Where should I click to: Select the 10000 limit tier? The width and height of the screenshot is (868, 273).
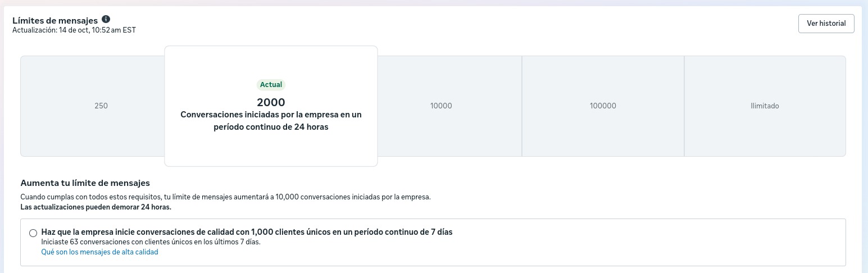coord(441,106)
